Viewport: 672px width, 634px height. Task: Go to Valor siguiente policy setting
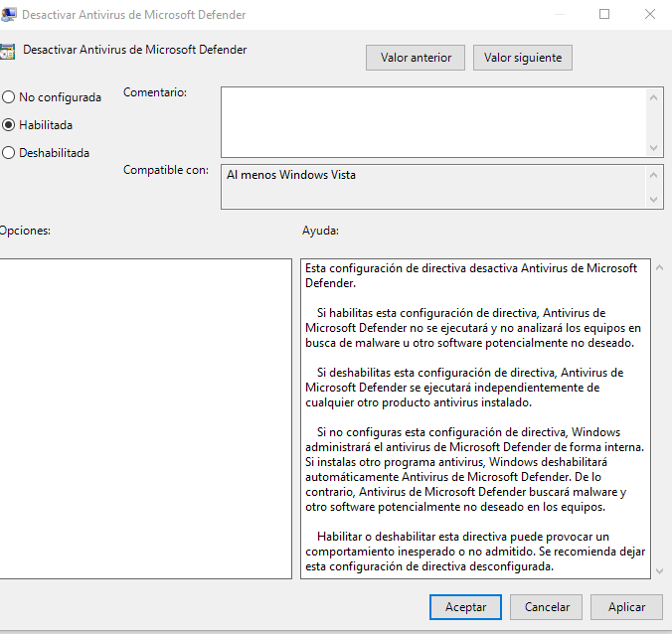click(522, 58)
